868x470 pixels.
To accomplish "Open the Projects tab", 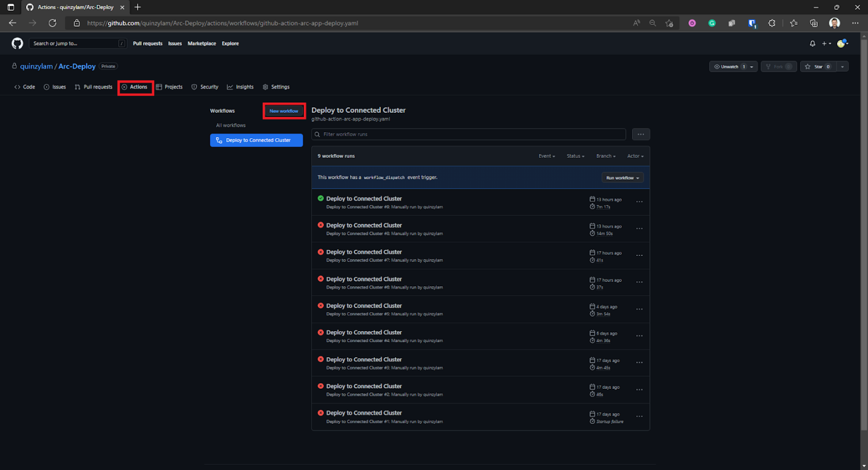I will pos(169,87).
